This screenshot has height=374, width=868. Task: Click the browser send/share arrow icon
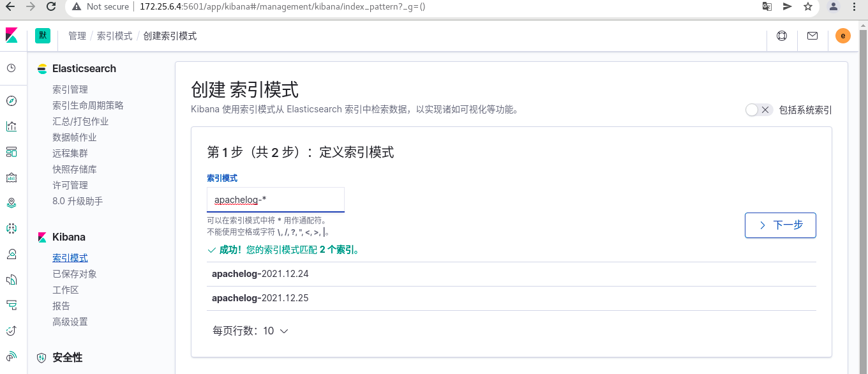coord(788,6)
